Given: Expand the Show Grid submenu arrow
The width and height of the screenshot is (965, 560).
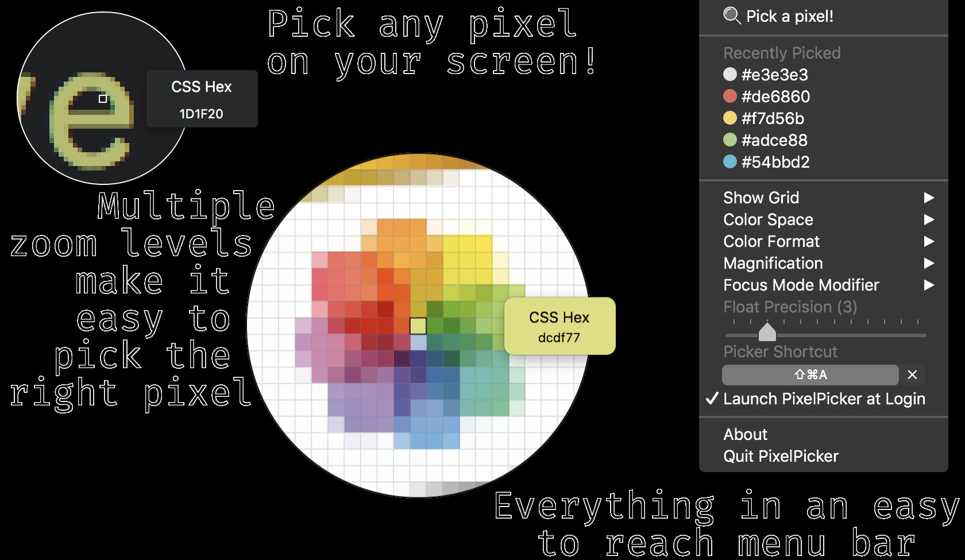Looking at the screenshot, I should 929,198.
